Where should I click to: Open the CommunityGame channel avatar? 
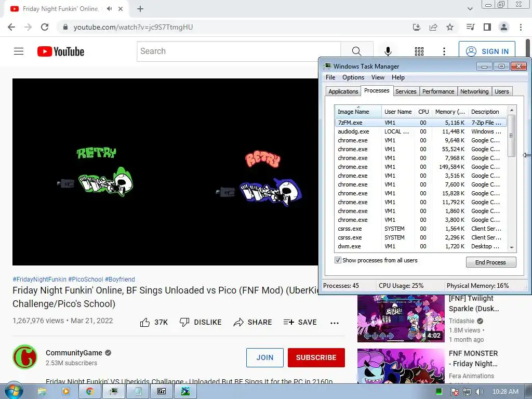click(25, 357)
